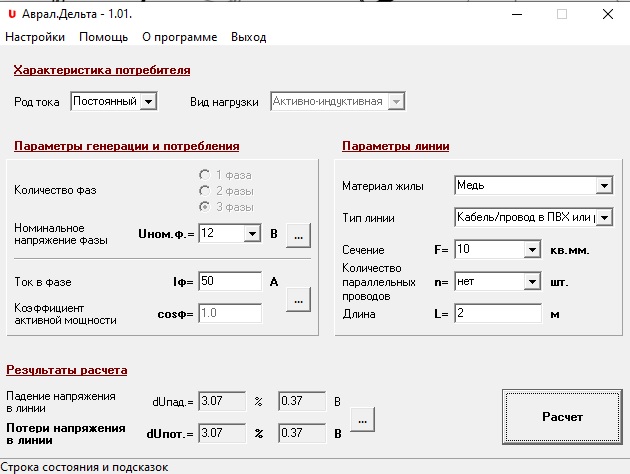Click the Ток в фазе label
The height and width of the screenshot is (474, 630).
[43, 282]
